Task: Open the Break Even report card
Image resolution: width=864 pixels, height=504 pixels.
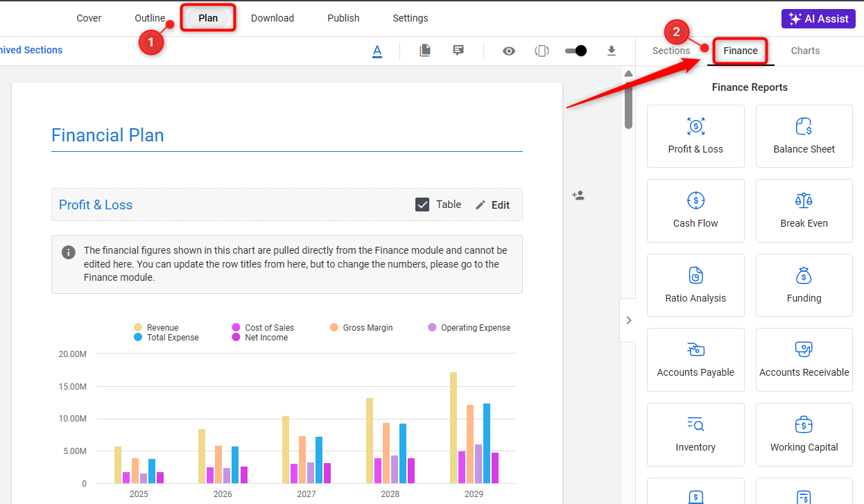Action: 804,211
